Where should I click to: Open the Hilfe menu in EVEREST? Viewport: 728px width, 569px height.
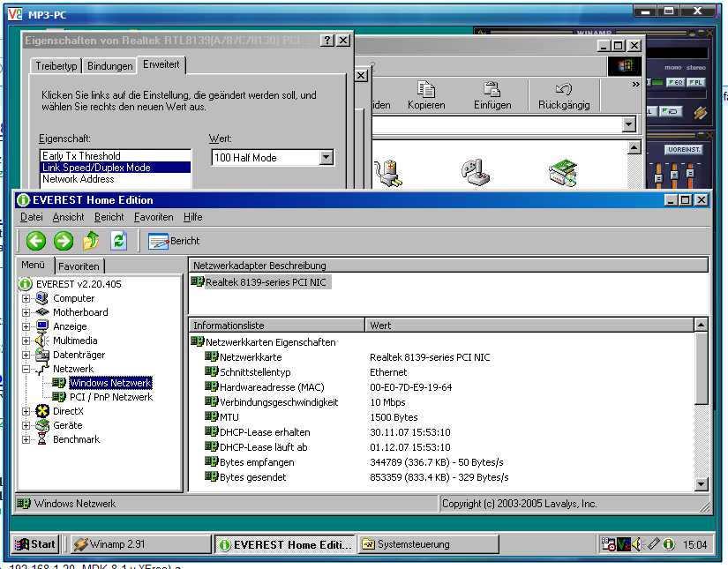coord(192,217)
